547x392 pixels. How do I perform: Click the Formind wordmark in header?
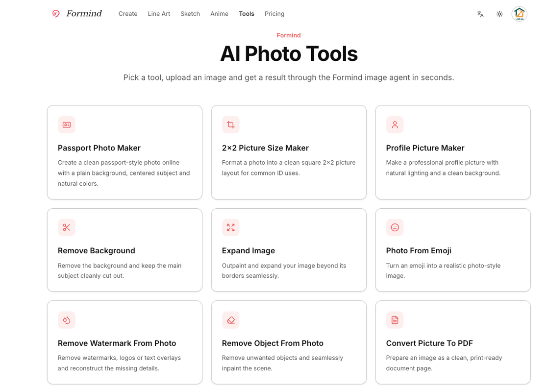pos(84,14)
